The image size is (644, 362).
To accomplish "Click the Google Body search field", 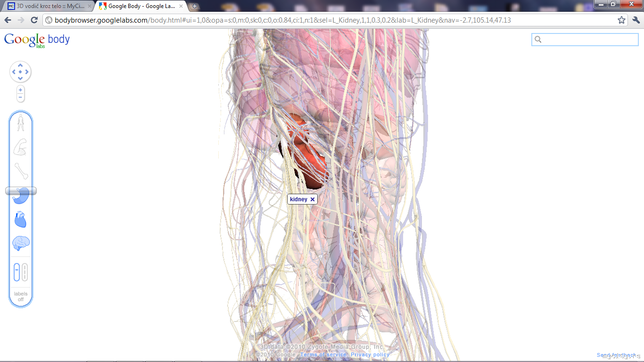I will (585, 40).
